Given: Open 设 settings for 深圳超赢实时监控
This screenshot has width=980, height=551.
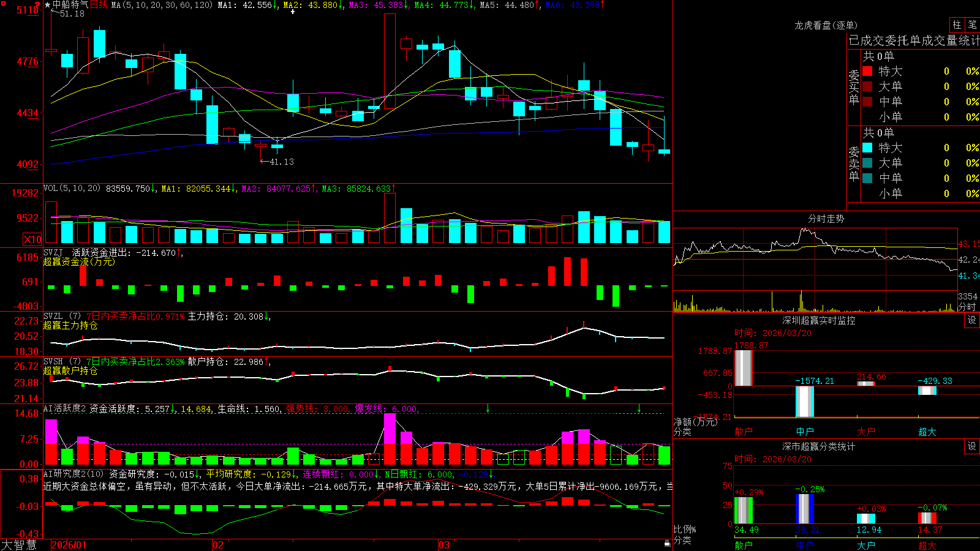Looking at the screenshot, I should click(972, 320).
